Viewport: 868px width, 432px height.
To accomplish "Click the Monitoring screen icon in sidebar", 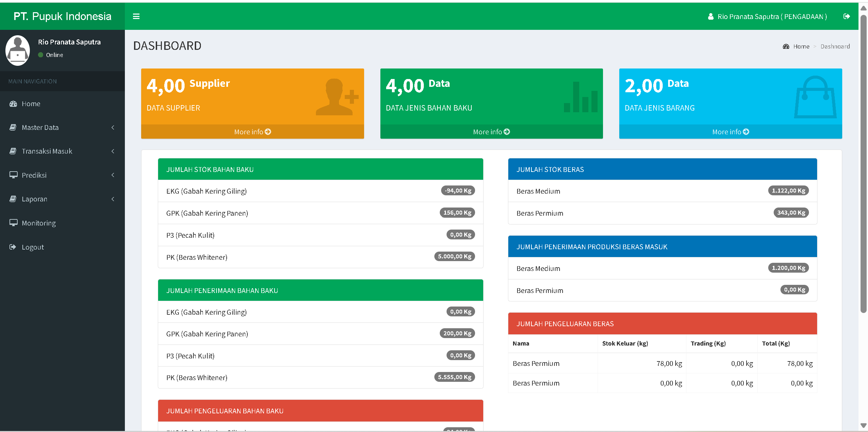I will [13, 223].
